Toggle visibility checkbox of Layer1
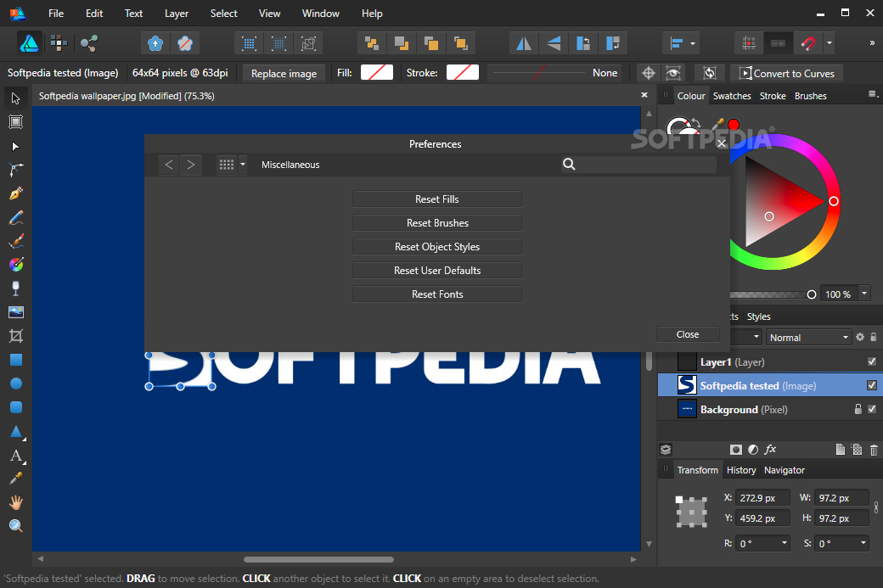This screenshot has width=883, height=588. click(872, 361)
